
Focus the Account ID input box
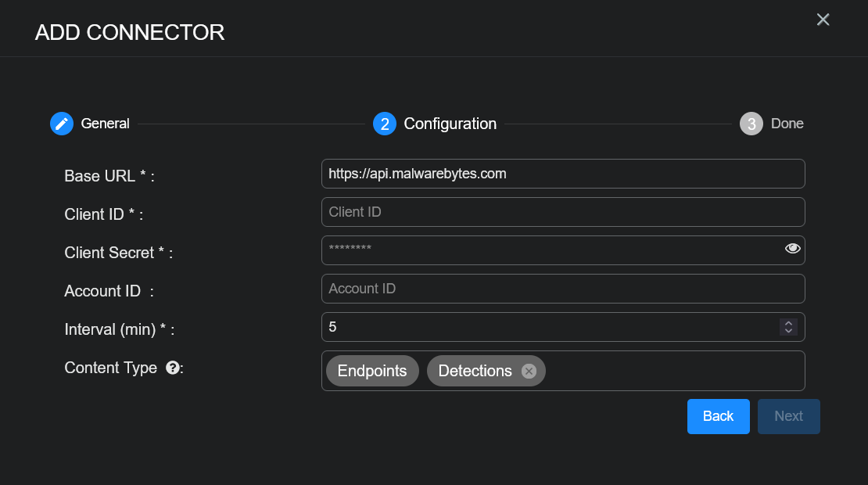point(563,289)
